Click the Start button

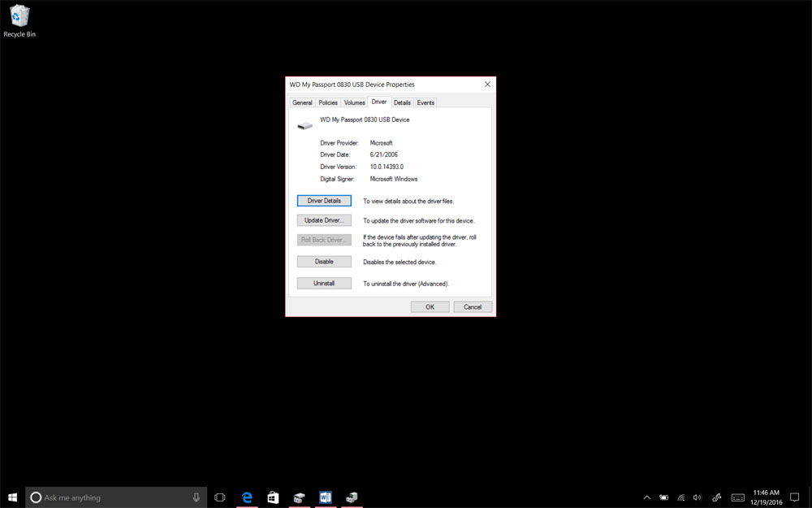pyautogui.click(x=12, y=497)
